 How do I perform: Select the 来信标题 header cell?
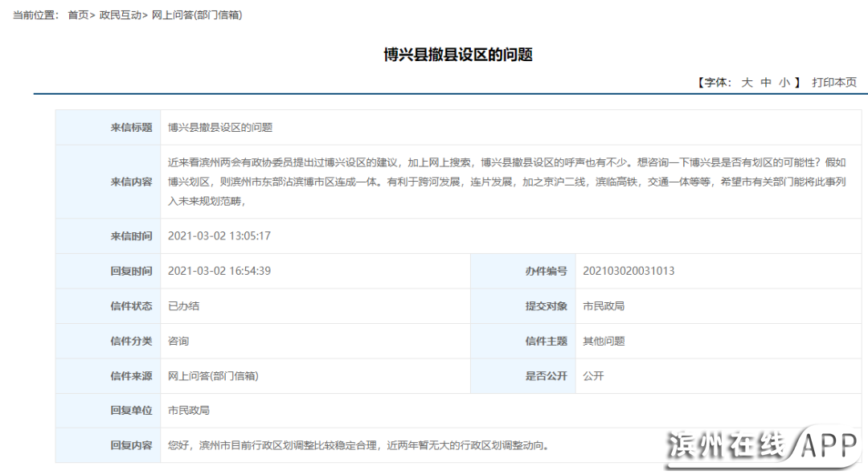pyautogui.click(x=131, y=127)
